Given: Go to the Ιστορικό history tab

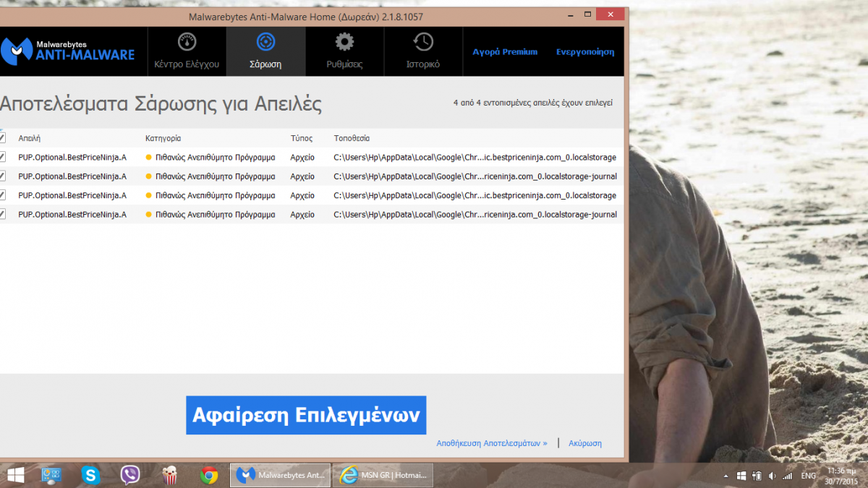Looking at the screenshot, I should 423,51.
